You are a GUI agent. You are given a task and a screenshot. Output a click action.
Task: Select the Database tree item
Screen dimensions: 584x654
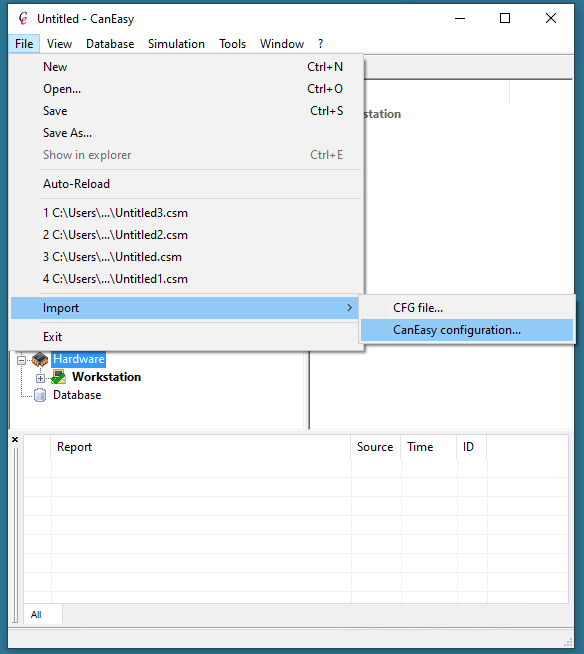77,395
